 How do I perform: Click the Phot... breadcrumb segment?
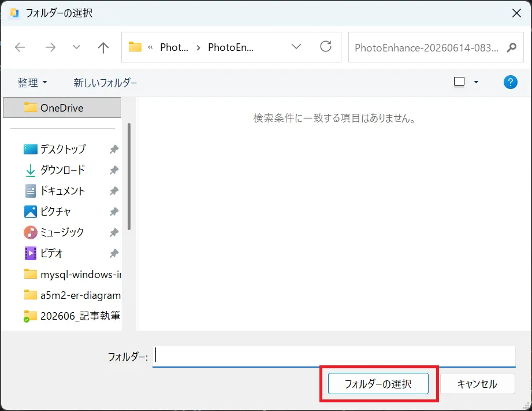point(174,47)
